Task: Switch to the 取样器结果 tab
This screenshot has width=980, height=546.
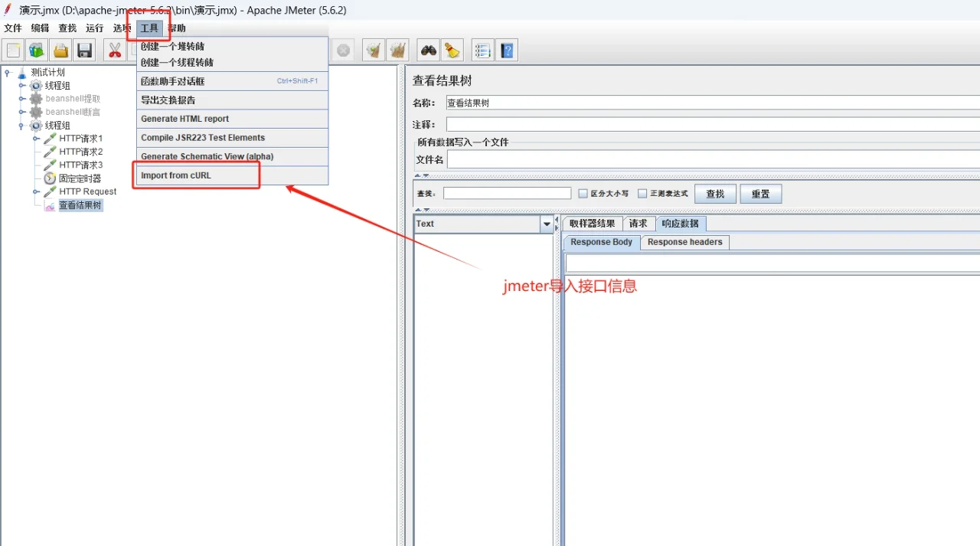Action: pos(592,224)
